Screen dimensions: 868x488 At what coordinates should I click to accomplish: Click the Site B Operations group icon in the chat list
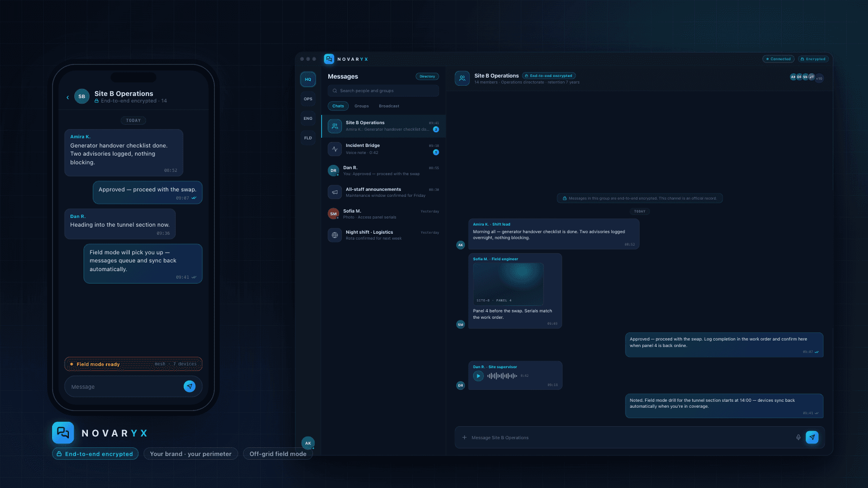pyautogui.click(x=335, y=126)
